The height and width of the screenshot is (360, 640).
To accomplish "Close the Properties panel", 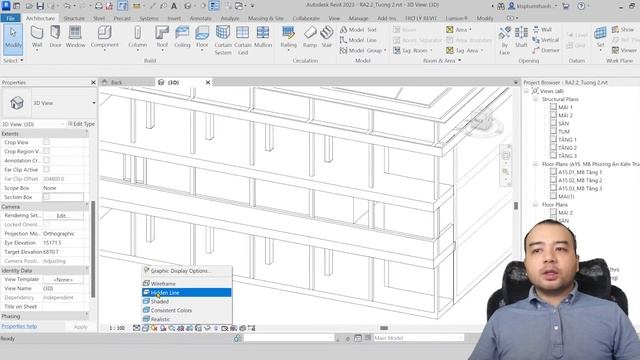I will 93,82.
